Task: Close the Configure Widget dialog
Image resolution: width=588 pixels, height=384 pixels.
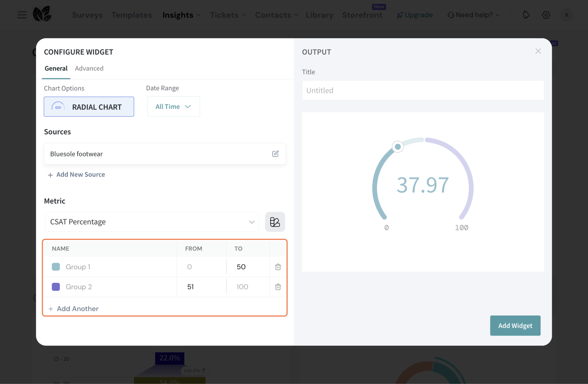Action: point(538,51)
